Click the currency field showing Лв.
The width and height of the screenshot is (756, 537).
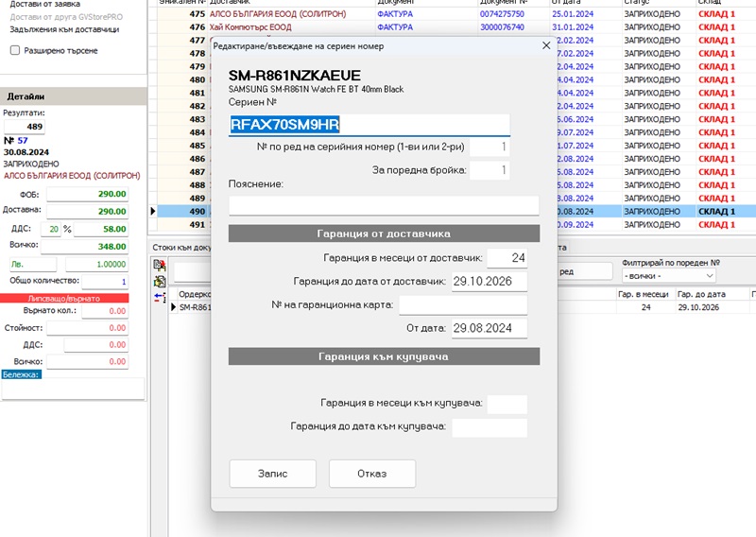33,265
